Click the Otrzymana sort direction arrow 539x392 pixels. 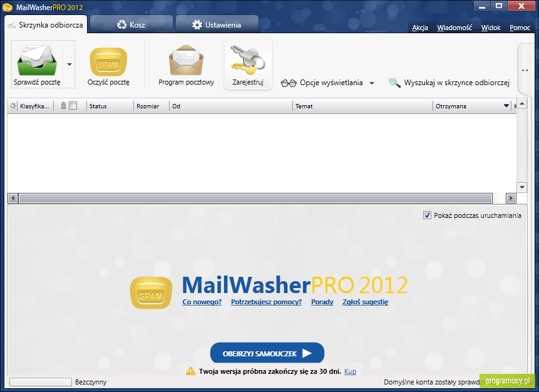(506, 106)
